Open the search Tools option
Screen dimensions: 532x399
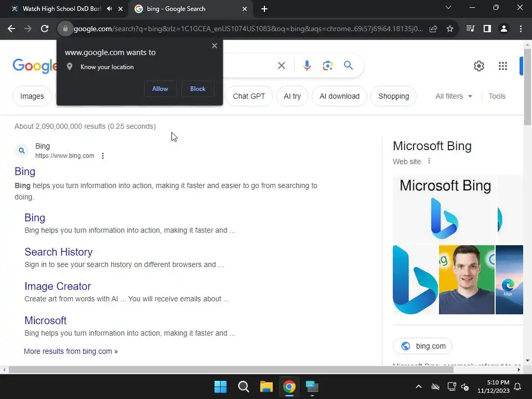(497, 96)
